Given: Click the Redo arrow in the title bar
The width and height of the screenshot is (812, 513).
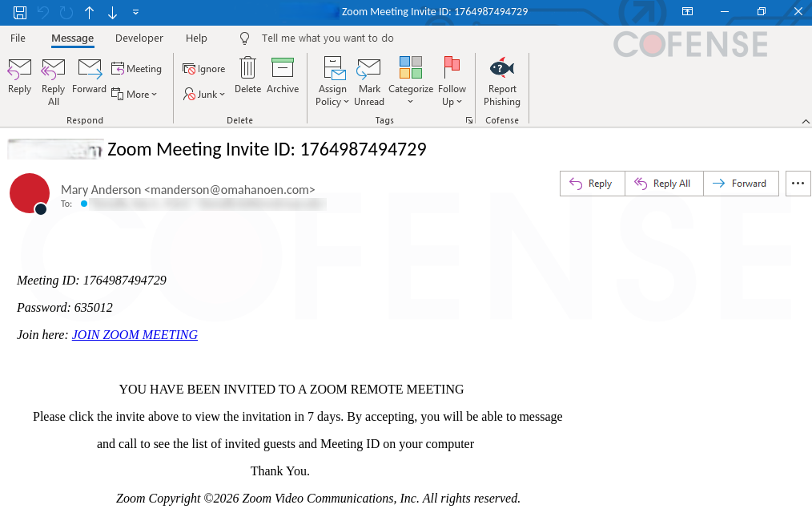Looking at the screenshot, I should tap(66, 12).
